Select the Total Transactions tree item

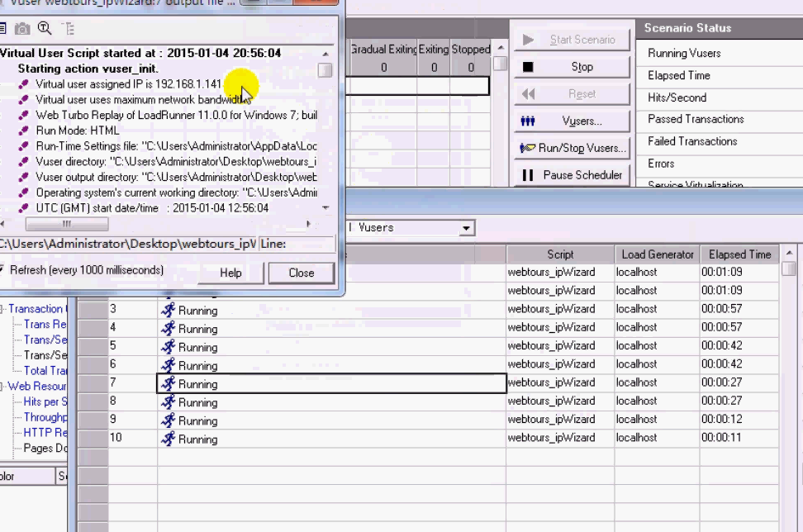point(45,371)
